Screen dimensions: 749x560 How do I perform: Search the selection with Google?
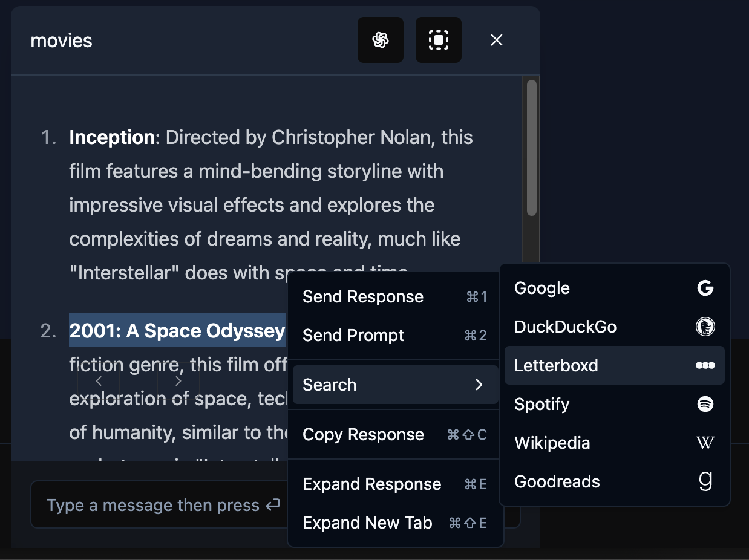pos(615,288)
